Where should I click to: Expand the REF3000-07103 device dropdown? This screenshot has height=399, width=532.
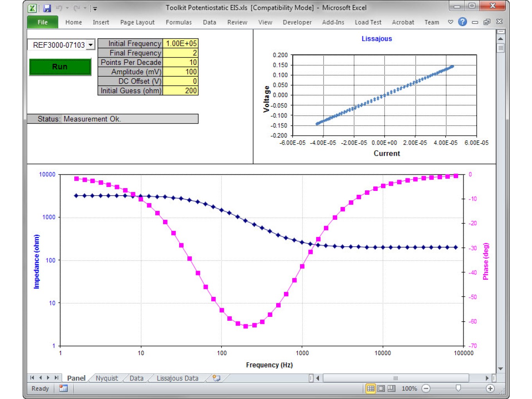tap(90, 45)
